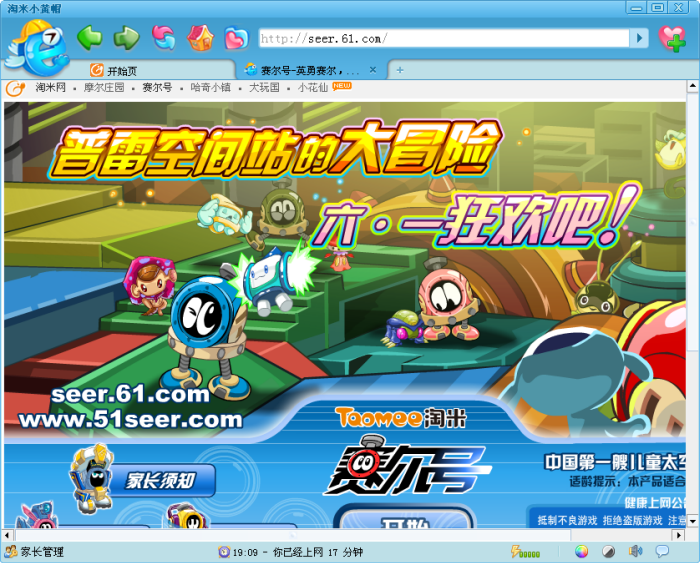Screen dimensions: 700x563
Task: Open 家长管理 in the status bar
Action: (x=34, y=552)
